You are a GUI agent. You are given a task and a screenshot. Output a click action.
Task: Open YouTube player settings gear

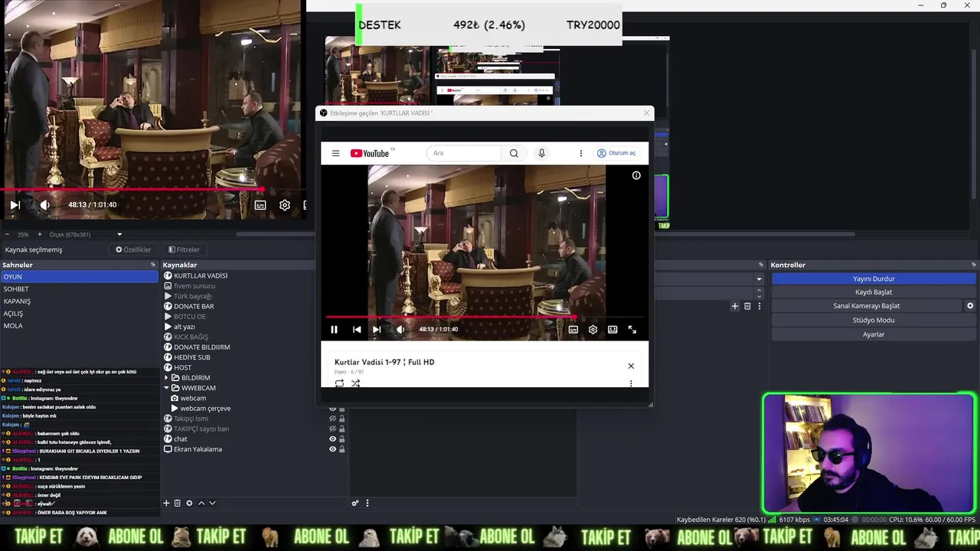coord(593,329)
